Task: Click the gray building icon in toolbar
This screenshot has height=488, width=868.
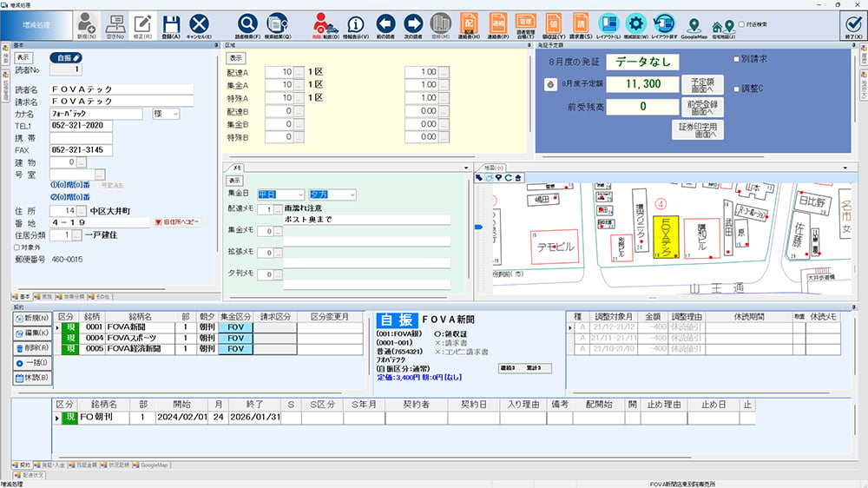Action: pyautogui.click(x=441, y=25)
